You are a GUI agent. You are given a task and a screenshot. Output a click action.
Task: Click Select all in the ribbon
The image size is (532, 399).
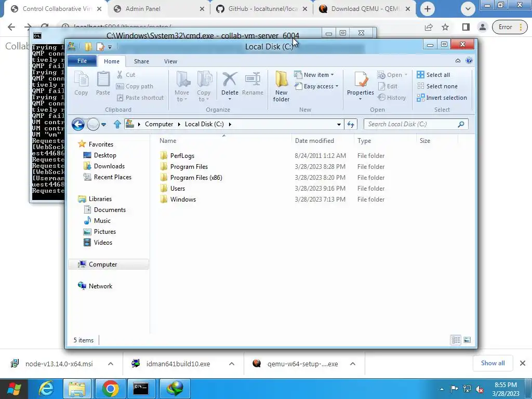pos(433,75)
